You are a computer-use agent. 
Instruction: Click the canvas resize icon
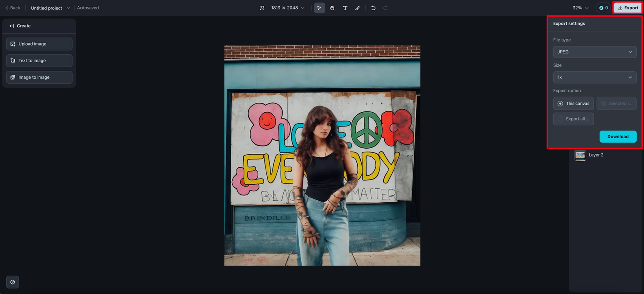pos(262,8)
